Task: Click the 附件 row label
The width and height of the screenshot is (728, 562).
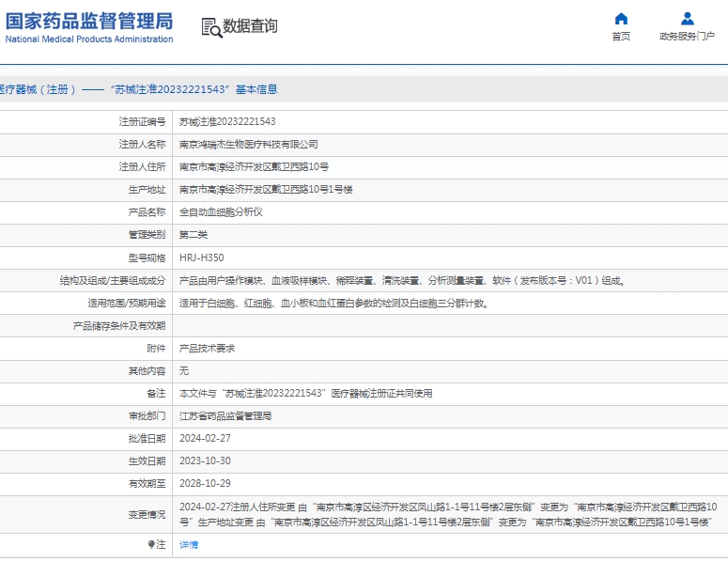Action: pos(156,348)
